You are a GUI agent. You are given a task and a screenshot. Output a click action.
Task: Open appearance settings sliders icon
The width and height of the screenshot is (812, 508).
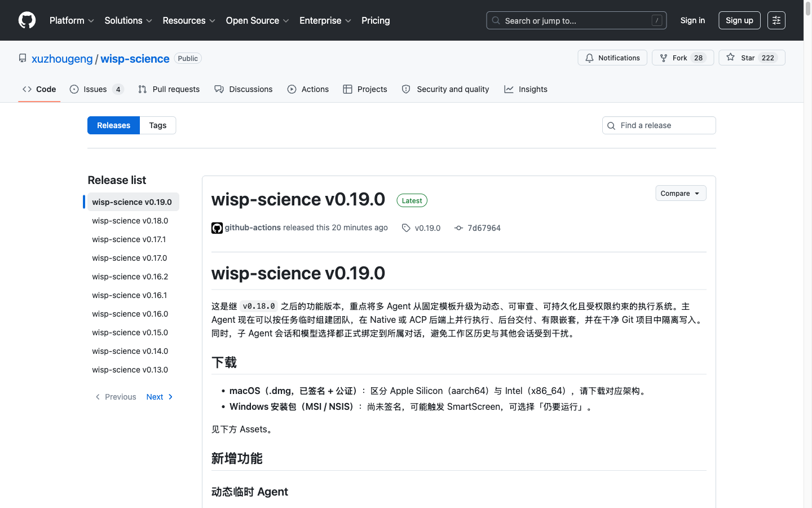[x=776, y=20]
